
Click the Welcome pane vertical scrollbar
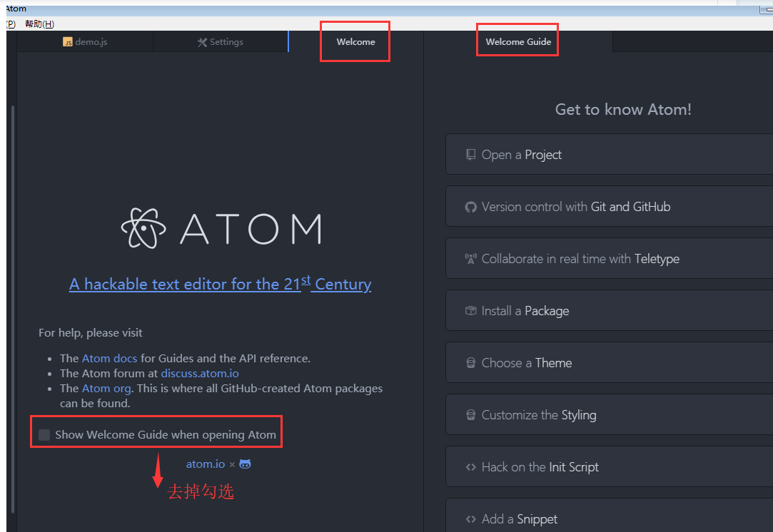click(12, 310)
